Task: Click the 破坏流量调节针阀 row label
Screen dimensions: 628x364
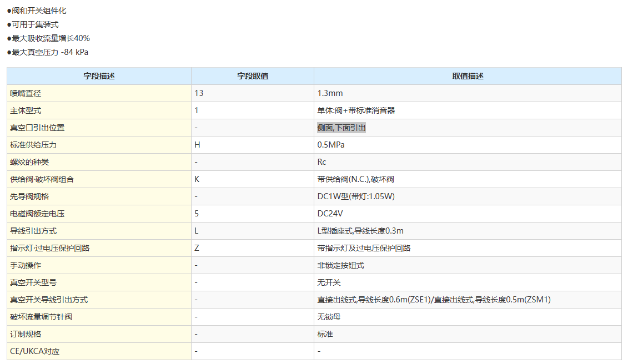Action: point(41,317)
